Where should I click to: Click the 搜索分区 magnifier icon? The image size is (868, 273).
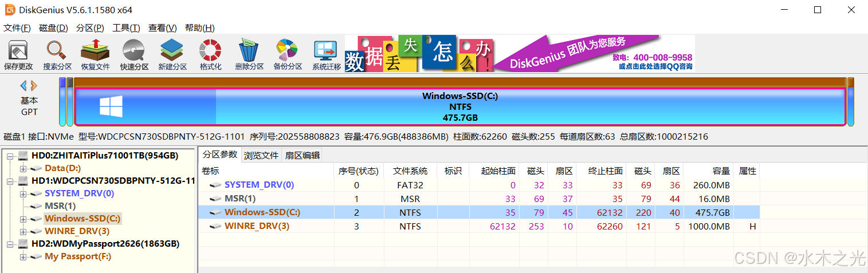coord(57,50)
